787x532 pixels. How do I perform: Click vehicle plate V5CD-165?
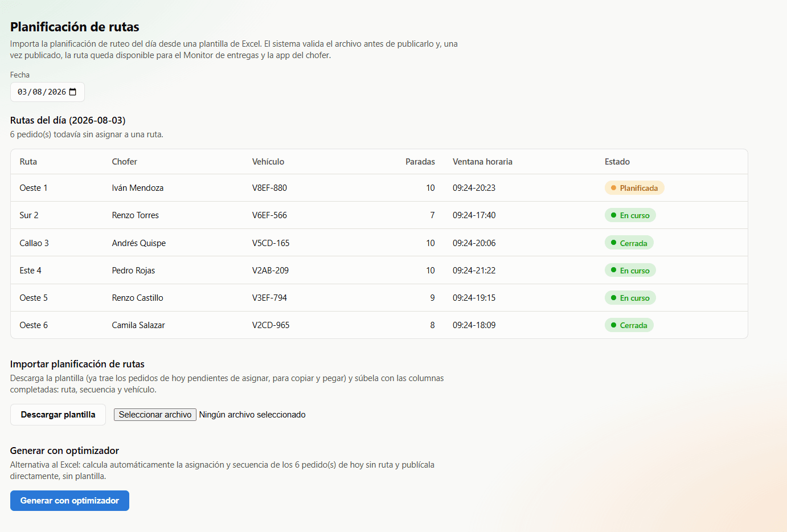271,243
